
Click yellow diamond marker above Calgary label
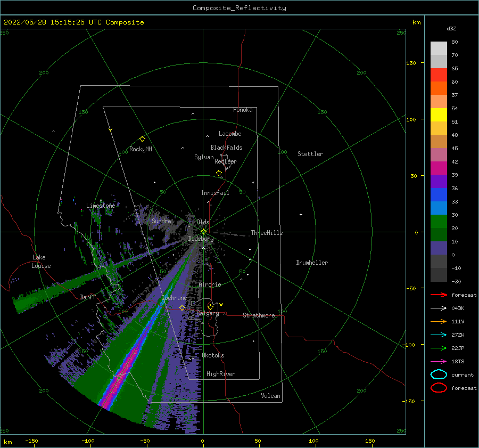[210, 307]
